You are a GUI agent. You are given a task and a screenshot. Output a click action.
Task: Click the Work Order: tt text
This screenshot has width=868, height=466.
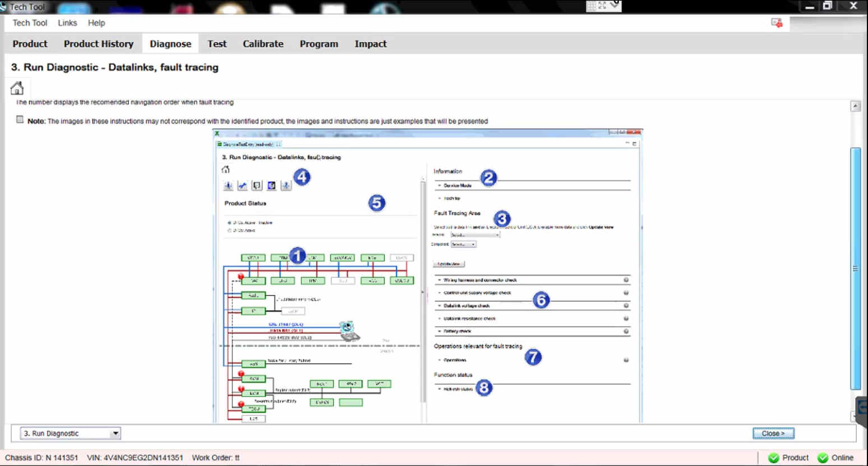(216, 458)
